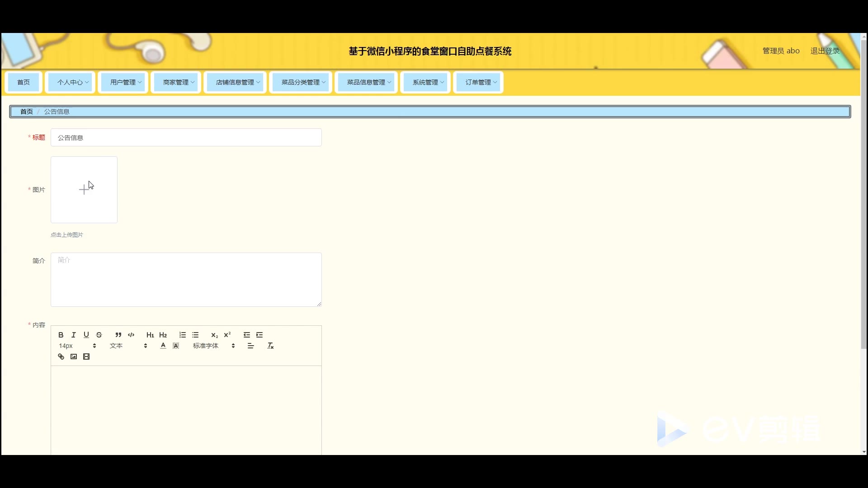868x488 pixels.
Task: Insert image into editor content
Action: (x=74, y=357)
